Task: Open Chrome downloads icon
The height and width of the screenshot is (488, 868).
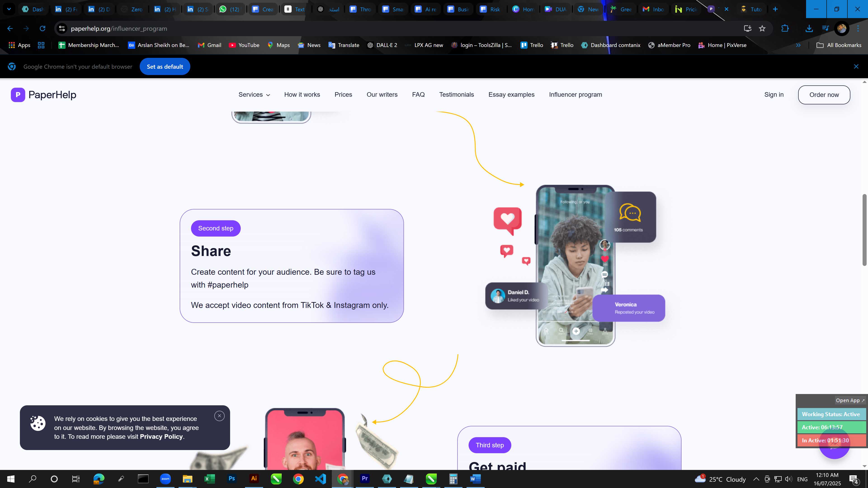Action: point(809,29)
